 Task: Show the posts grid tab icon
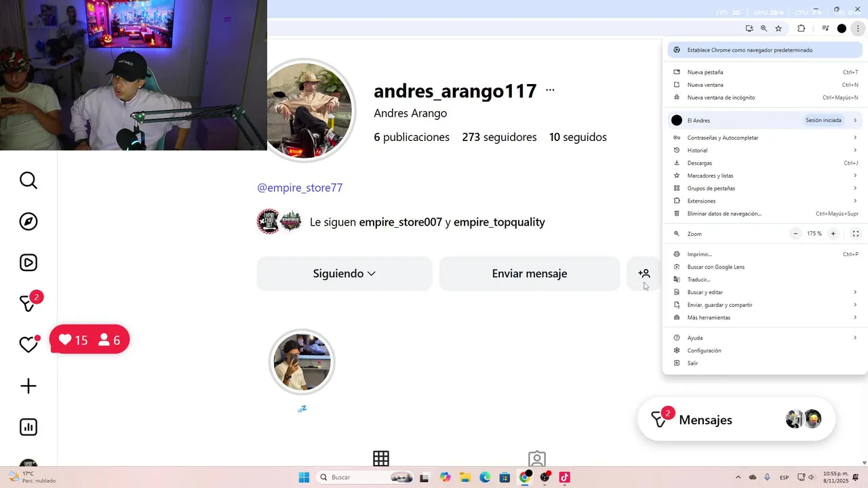(381, 459)
